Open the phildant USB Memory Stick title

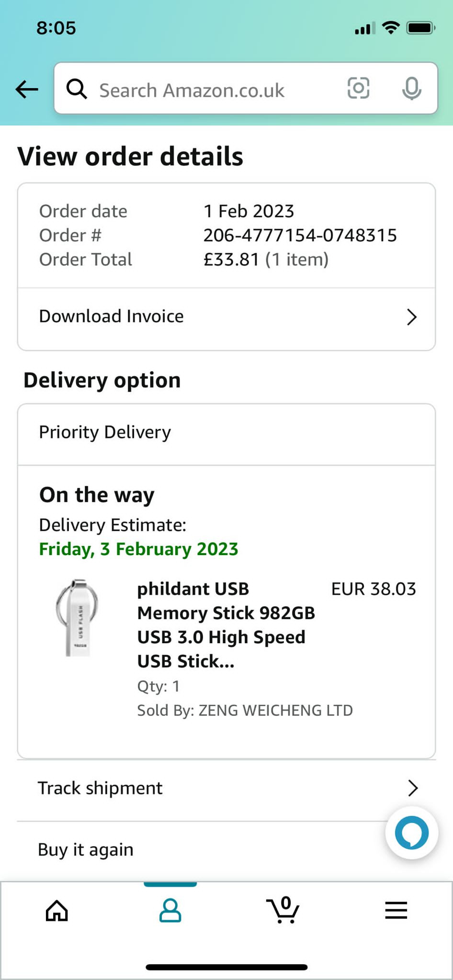(x=225, y=625)
